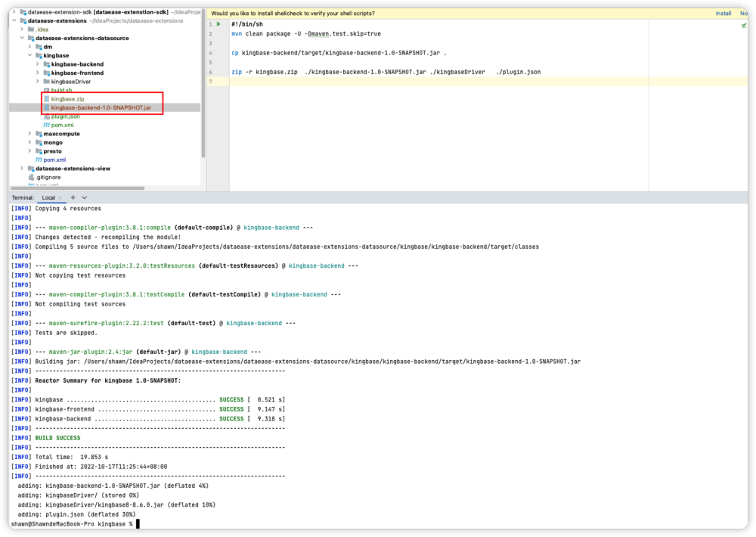Expand the kingbaseDriver folder

tap(37, 82)
